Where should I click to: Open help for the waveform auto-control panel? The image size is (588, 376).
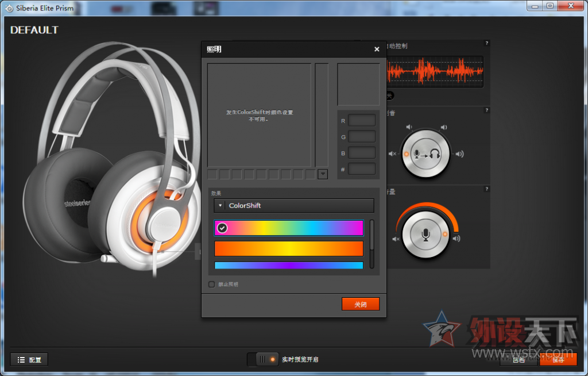click(x=487, y=43)
